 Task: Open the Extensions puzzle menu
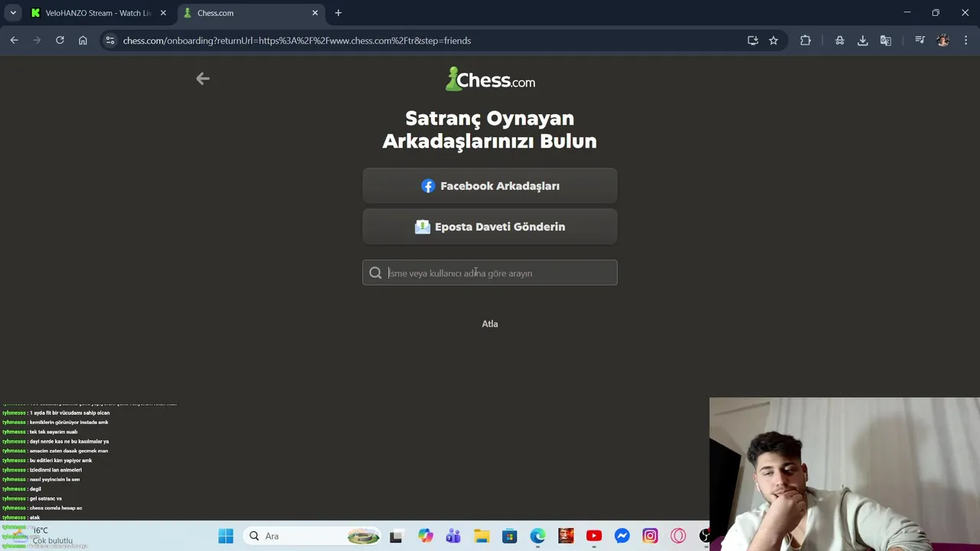click(x=805, y=41)
